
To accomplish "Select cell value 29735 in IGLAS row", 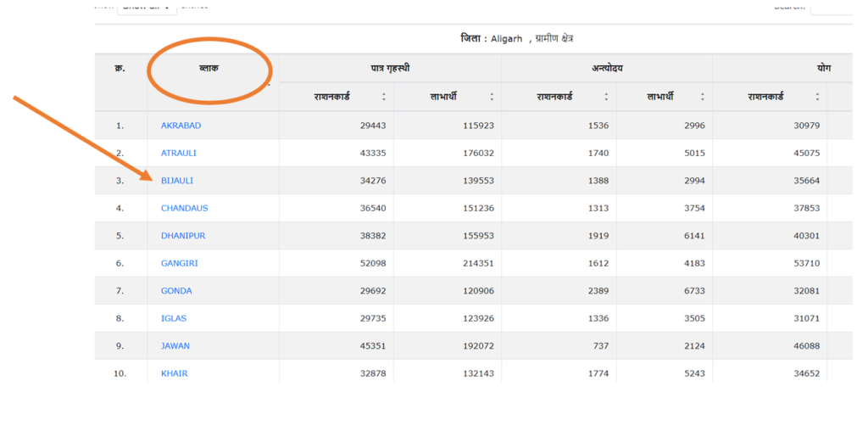I will [x=373, y=319].
